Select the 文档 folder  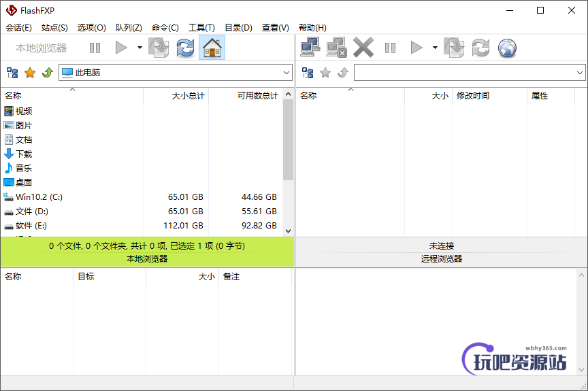coord(18,139)
